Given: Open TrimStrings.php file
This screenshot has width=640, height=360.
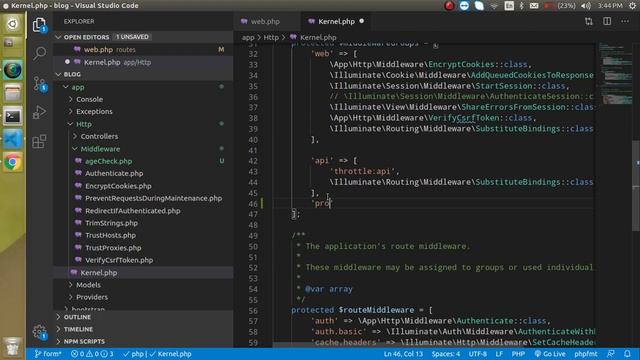Looking at the screenshot, I should (143, 223).
